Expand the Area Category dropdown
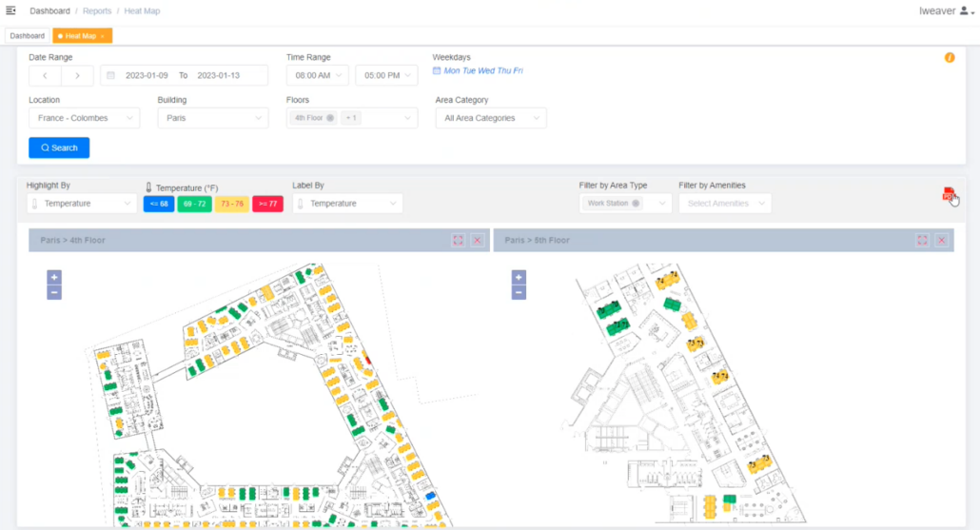Screen dimensions: 980x530 (491, 118)
